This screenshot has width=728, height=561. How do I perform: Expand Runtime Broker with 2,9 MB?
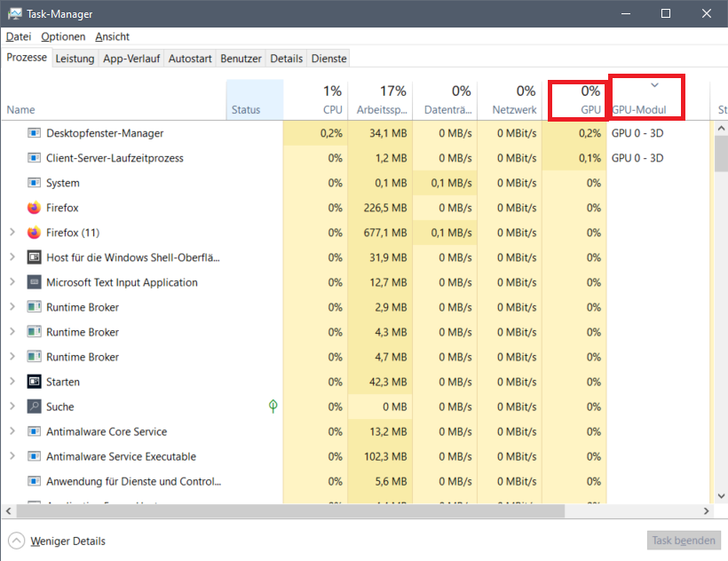pyautogui.click(x=12, y=307)
